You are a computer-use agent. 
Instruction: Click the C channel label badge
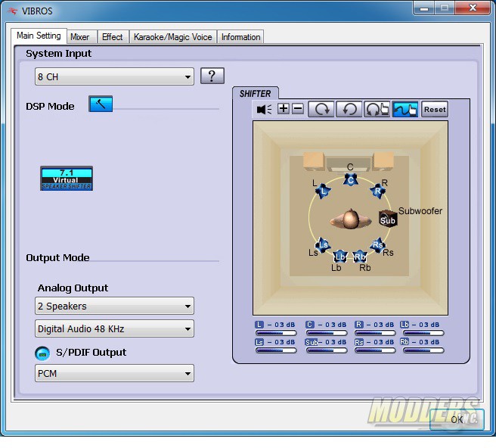310,325
